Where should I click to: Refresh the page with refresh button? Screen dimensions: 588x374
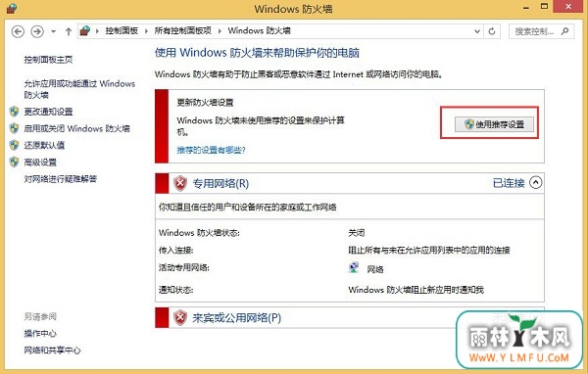click(x=492, y=31)
